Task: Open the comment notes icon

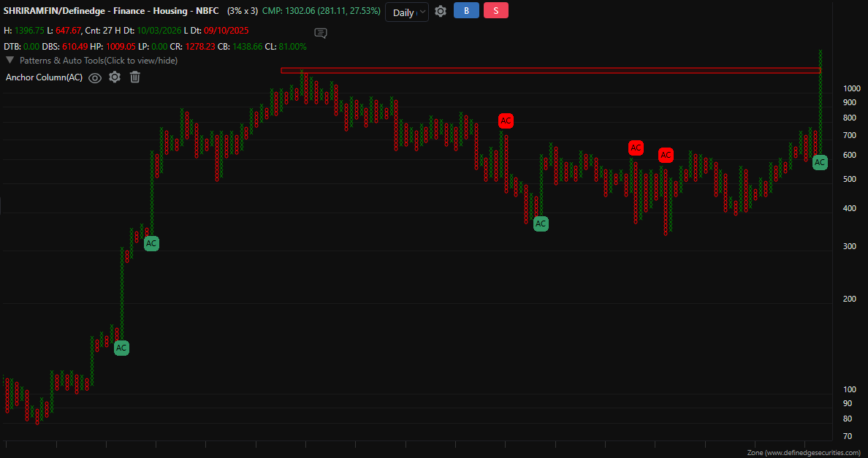Action: 320,33
